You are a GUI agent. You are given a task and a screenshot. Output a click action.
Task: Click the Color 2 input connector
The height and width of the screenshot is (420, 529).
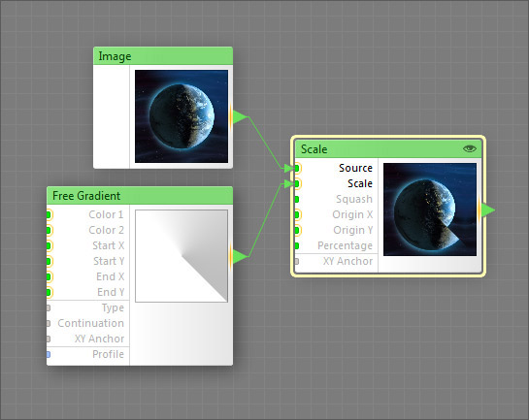(x=49, y=230)
